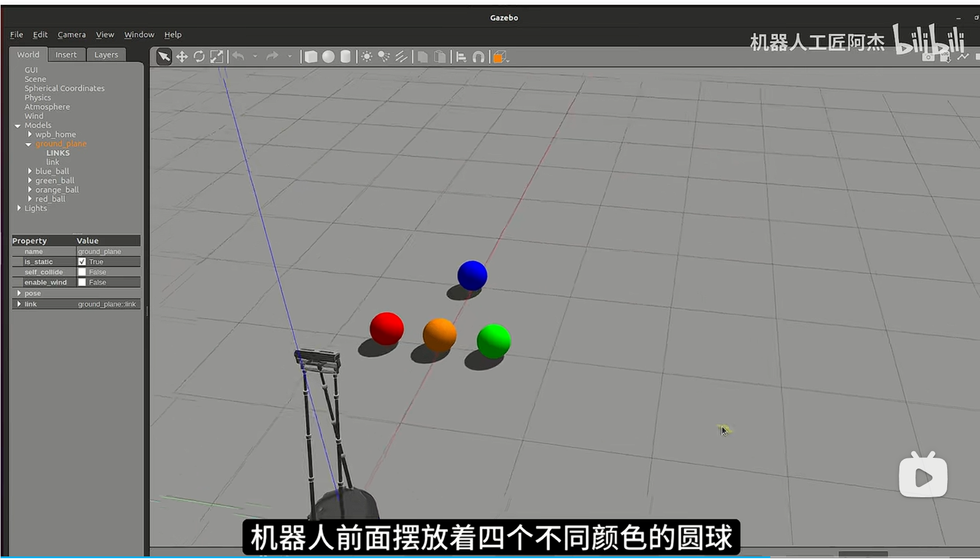Image resolution: width=980 pixels, height=560 pixels.
Task: Select the blue ball in the scene
Action: point(472,276)
